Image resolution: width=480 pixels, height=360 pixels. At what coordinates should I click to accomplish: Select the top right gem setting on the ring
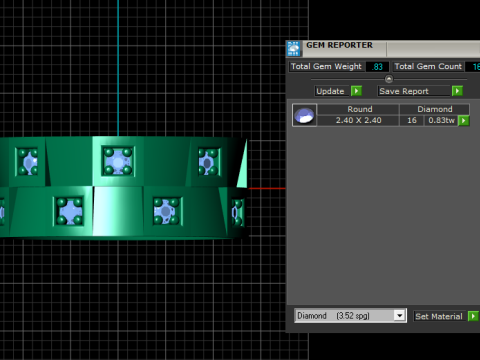[209, 162]
